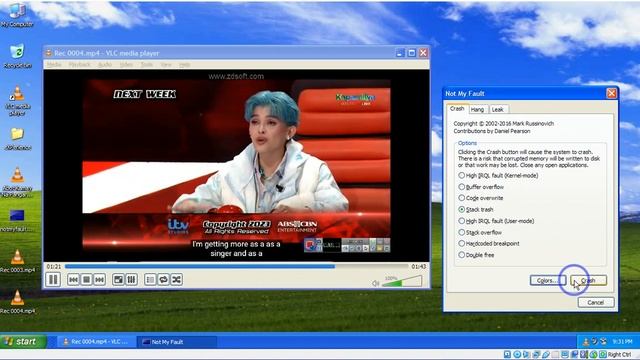Open VLC extended settings (equalizer icon)
640x360 pixels.
click(131, 280)
